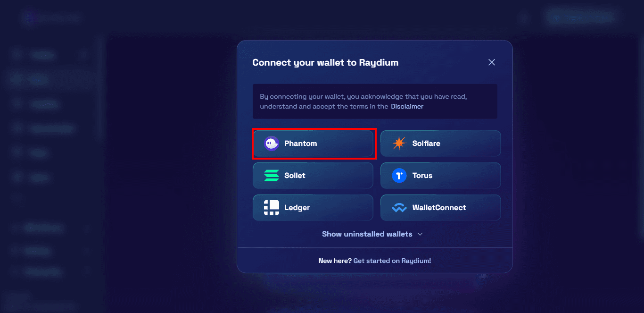This screenshot has width=644, height=313.
Task: Click Get started on Raydium link
Action: [x=393, y=260]
